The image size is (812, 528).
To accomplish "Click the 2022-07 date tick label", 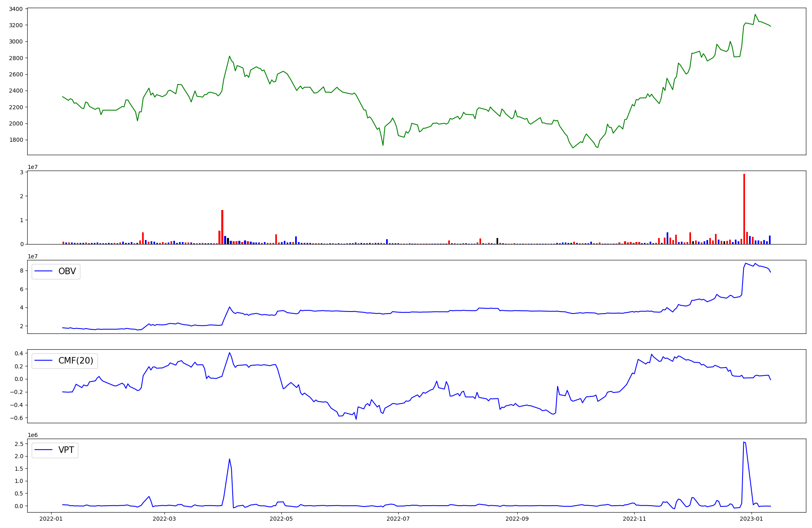I will 398,519.
